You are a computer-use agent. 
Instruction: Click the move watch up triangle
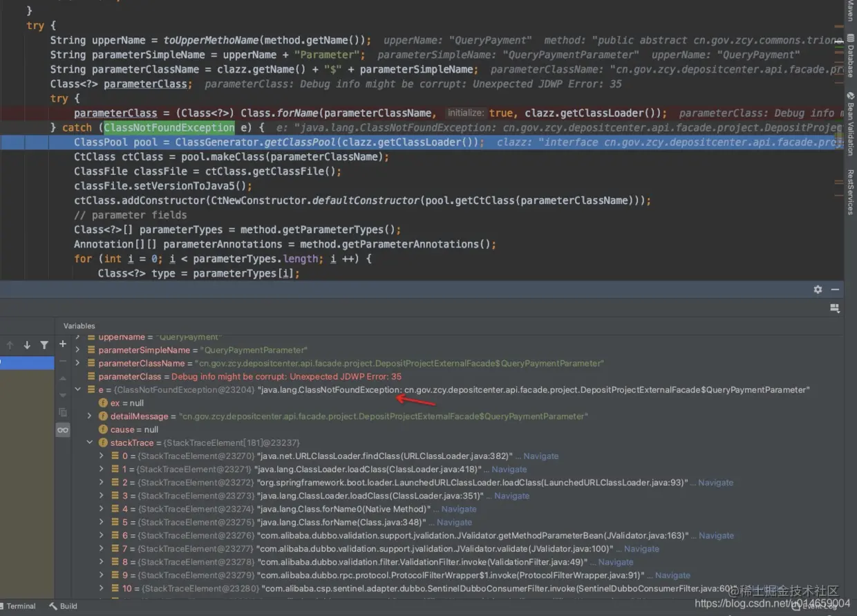coord(63,379)
